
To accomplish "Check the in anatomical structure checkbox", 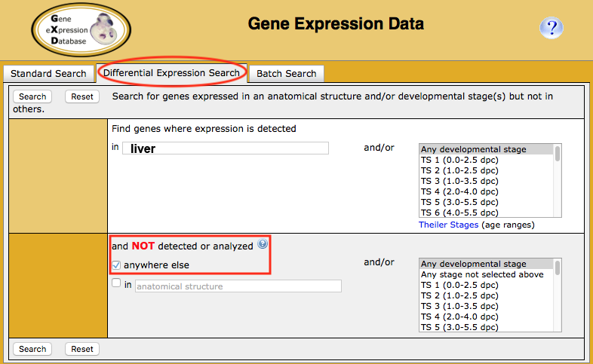I will point(116,283).
